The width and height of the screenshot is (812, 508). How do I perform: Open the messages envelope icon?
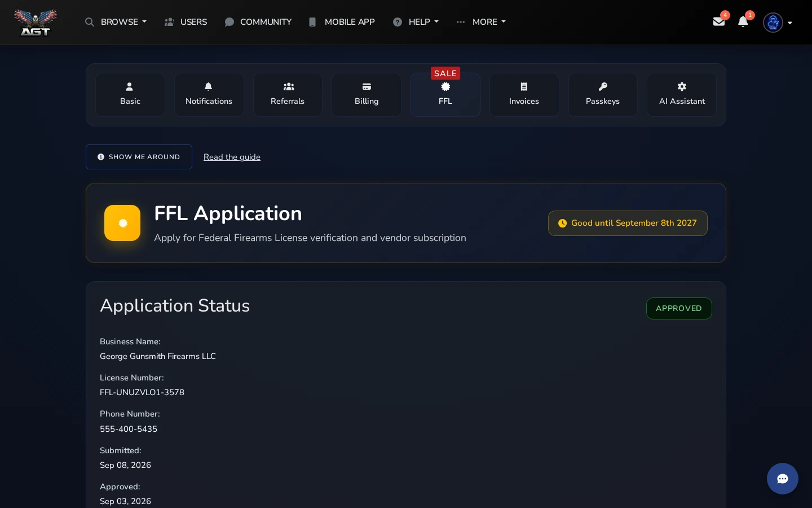718,21
